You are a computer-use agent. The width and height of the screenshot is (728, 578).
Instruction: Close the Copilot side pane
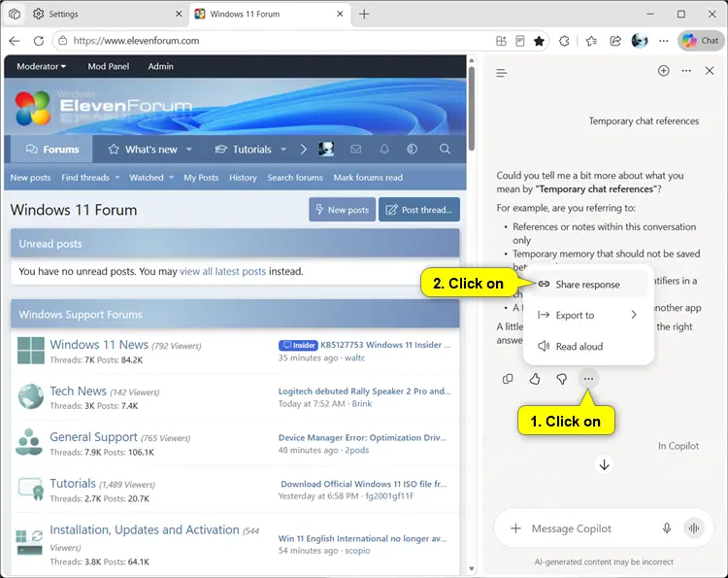click(710, 71)
